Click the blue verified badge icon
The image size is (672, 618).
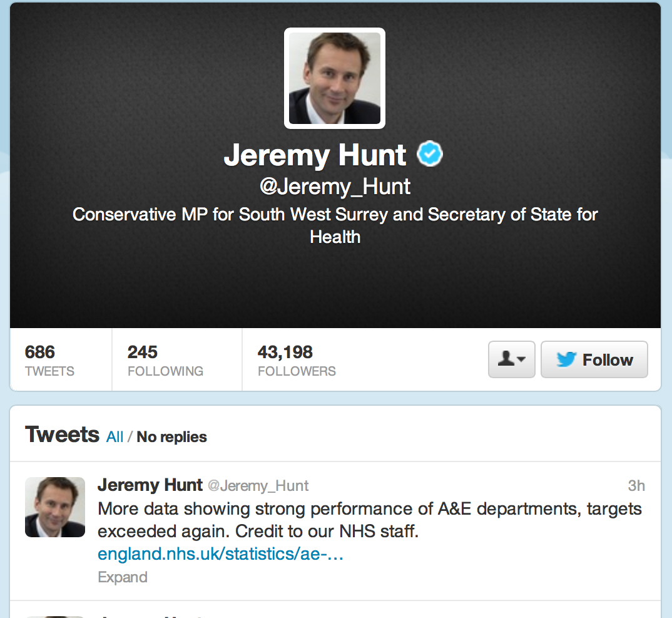[x=430, y=155]
